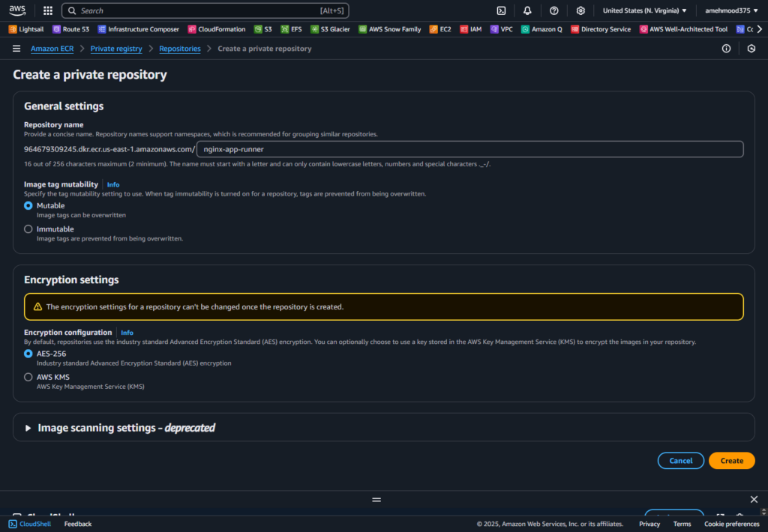Open the AWS Snow Family shortcut
Viewport: 768px width, 532px height.
[x=390, y=29]
